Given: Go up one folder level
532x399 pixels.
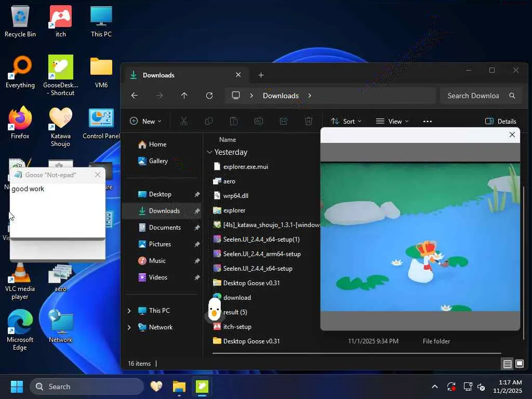Looking at the screenshot, I should [184, 96].
